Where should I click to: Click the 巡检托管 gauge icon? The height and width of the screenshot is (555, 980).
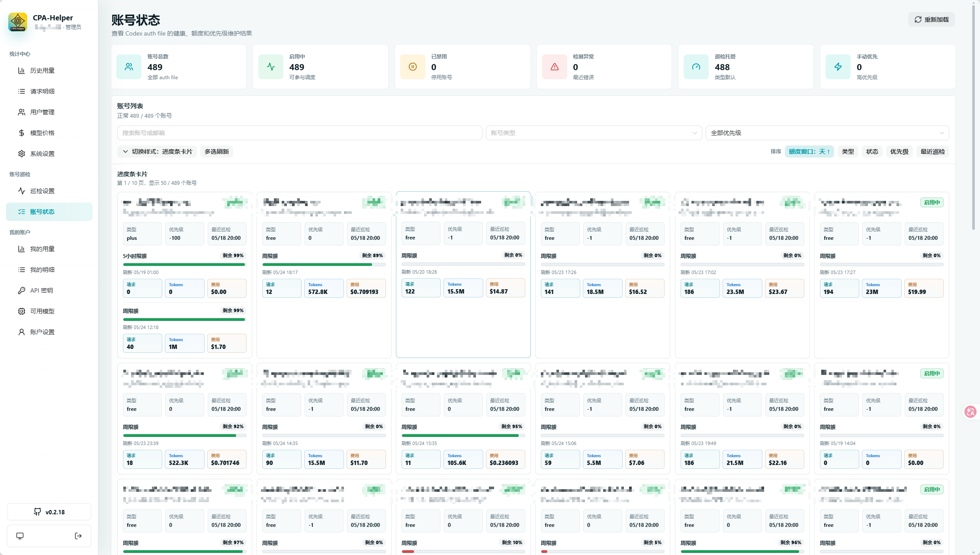(696, 67)
